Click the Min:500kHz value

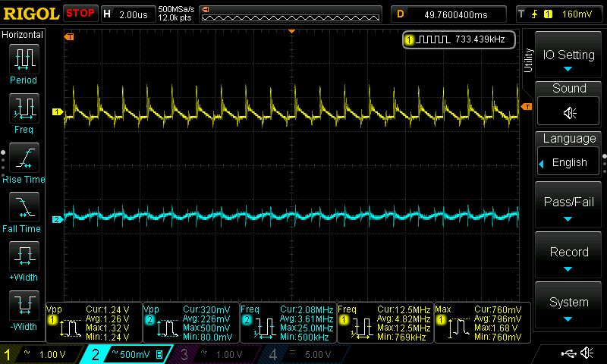[304, 337]
